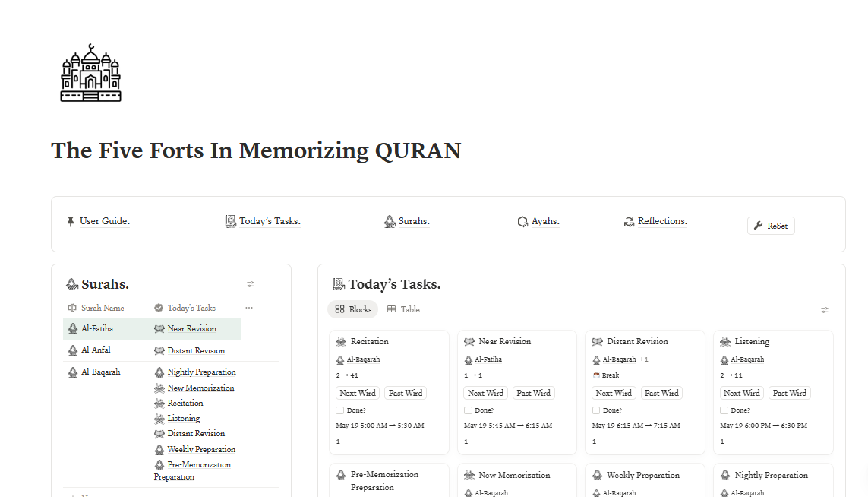Click the Near Revision card icon
Image resolution: width=868 pixels, height=497 pixels.
point(469,342)
